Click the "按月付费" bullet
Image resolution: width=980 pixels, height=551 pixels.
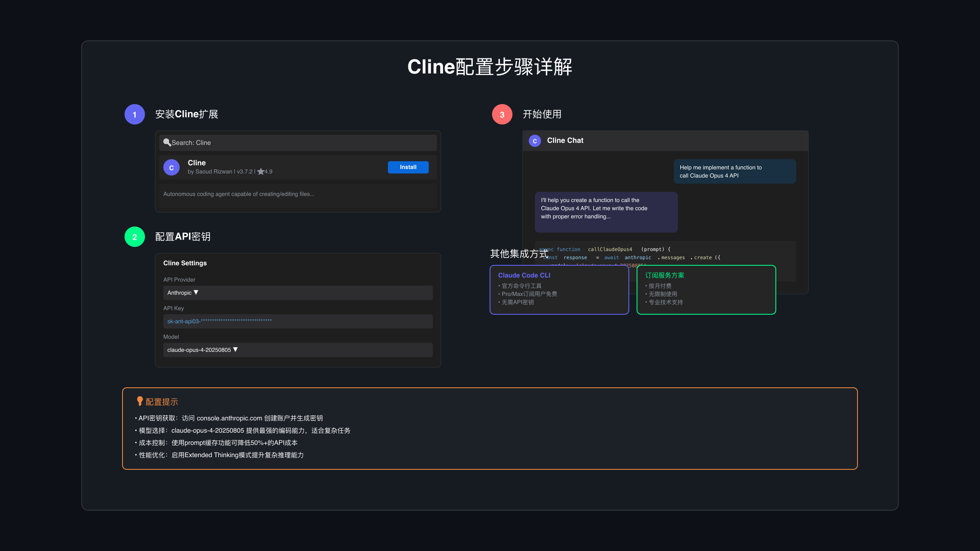pyautogui.click(x=658, y=286)
